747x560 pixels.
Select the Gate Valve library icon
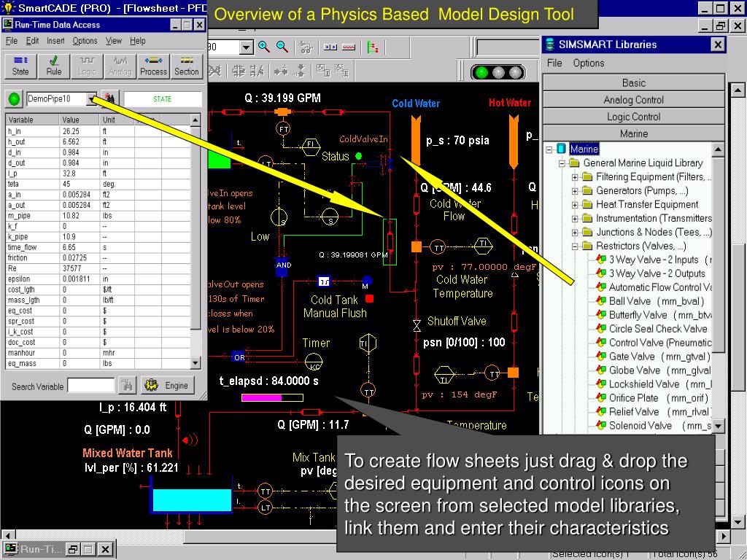(x=601, y=356)
